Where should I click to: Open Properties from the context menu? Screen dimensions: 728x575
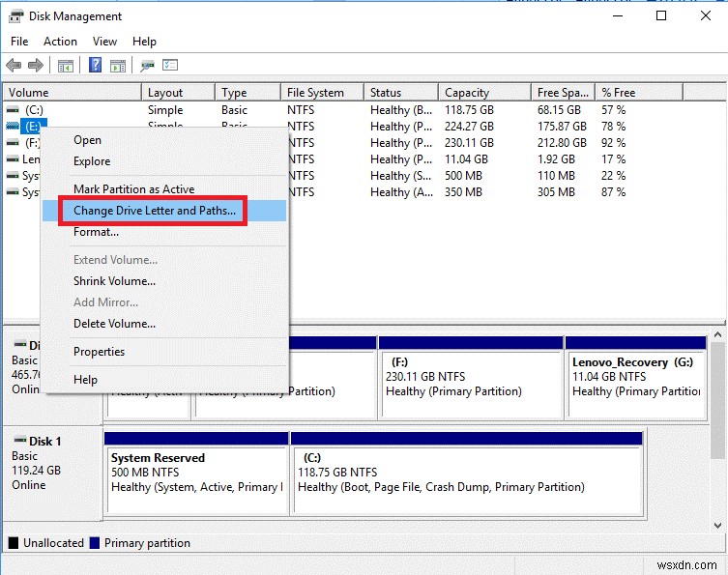164,352
